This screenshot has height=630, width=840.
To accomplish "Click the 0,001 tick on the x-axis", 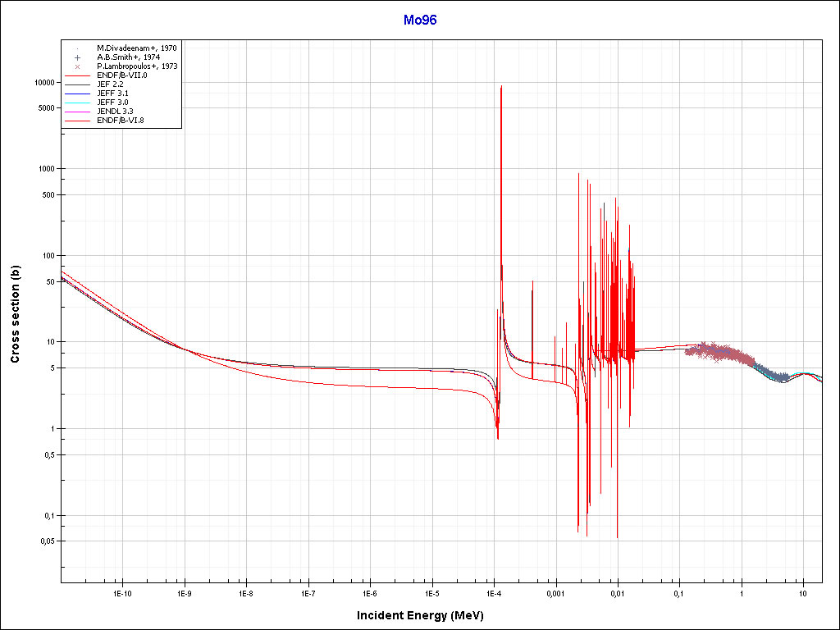I will [555, 592].
